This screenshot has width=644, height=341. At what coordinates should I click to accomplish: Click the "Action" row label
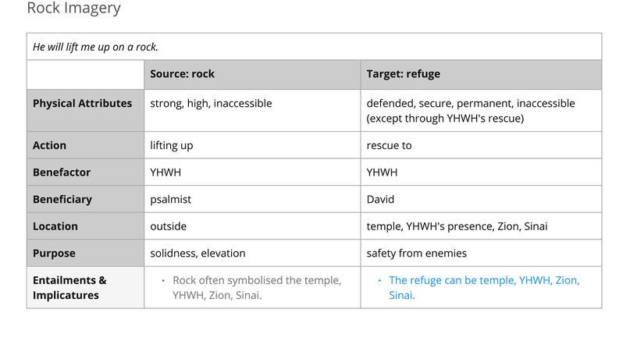[49, 145]
